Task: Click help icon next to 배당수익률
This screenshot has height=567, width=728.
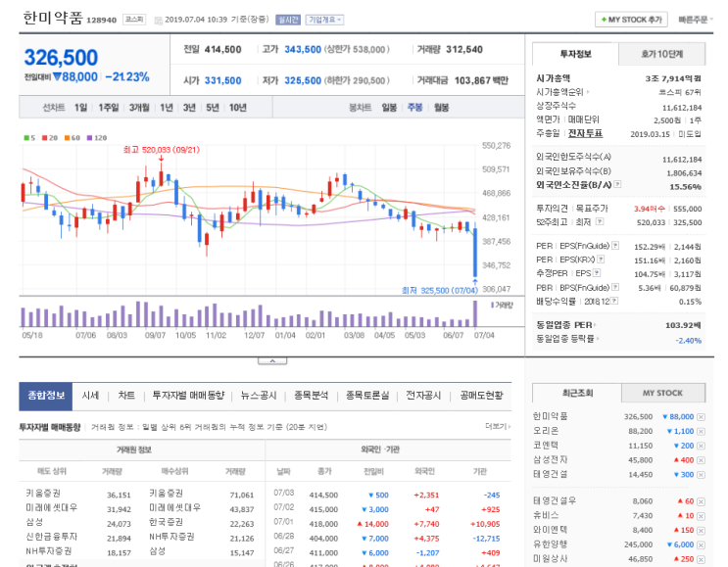Action: point(614,301)
